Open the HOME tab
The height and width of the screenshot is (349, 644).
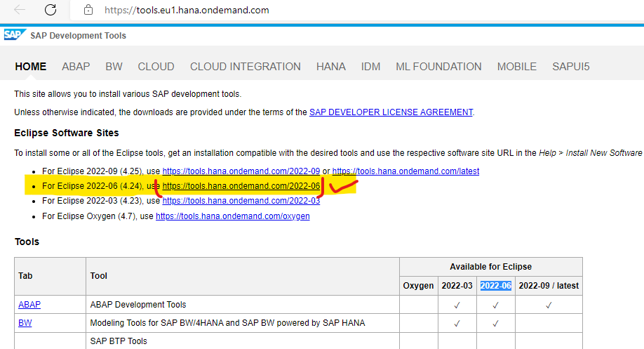[x=30, y=67]
